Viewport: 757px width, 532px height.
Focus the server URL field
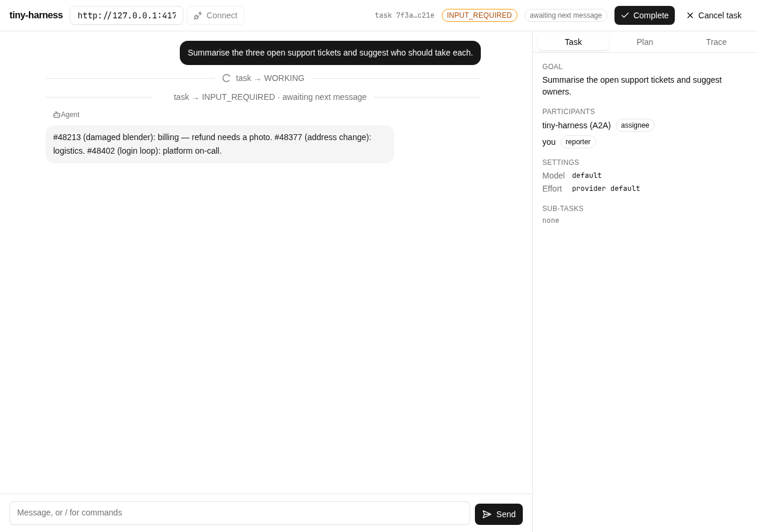pyautogui.click(x=127, y=15)
